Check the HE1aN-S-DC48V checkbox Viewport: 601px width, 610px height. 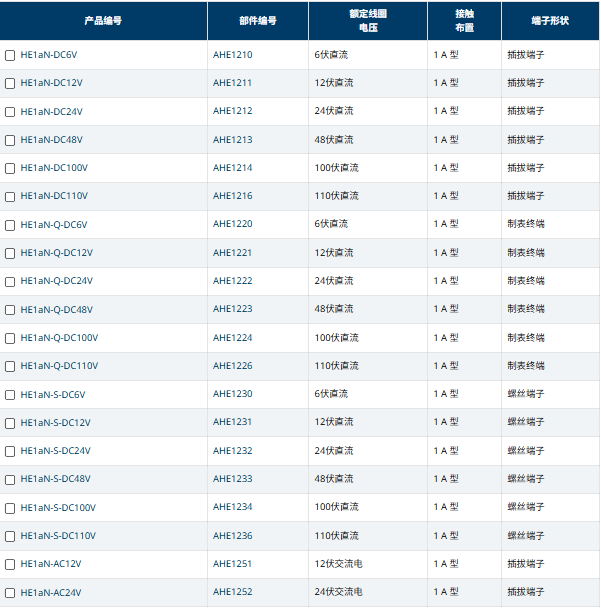10,479
